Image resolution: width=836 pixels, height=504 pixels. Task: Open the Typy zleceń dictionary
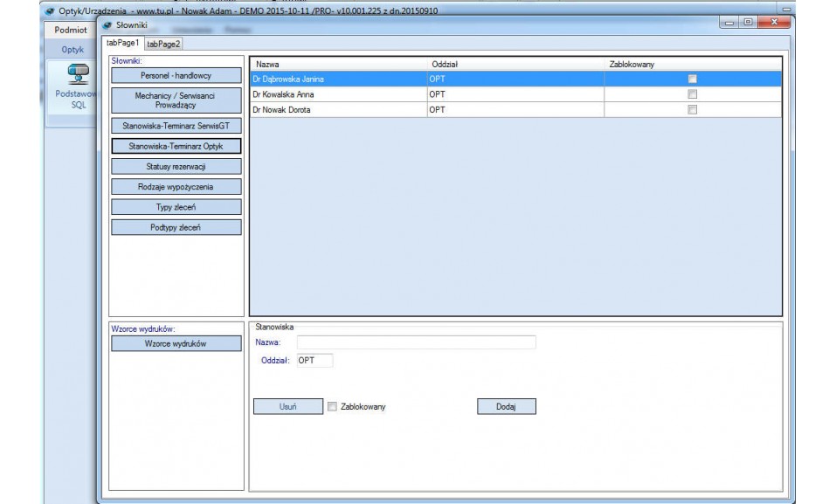click(176, 207)
